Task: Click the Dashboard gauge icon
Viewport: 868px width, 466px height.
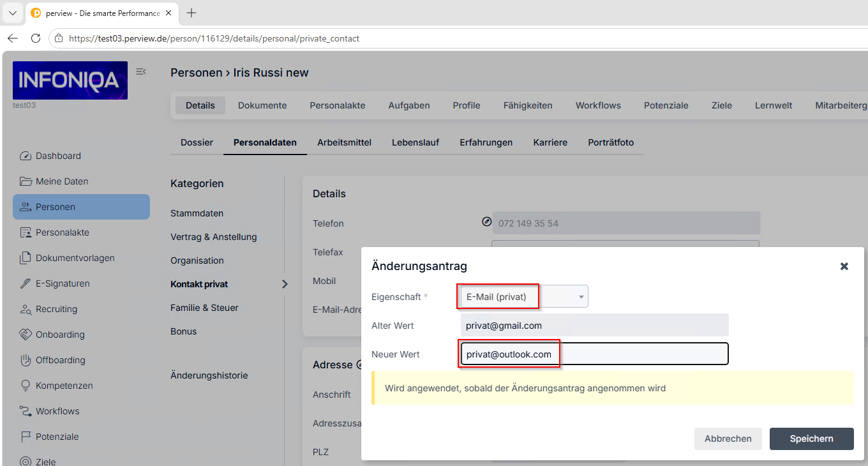Action: [x=26, y=156]
